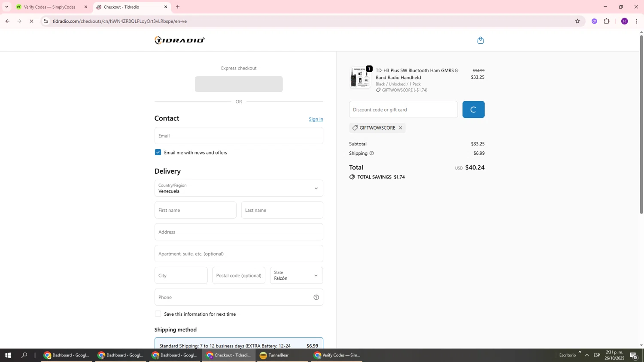
Task: Open the shopping bag cart icon
Action: [480, 40]
